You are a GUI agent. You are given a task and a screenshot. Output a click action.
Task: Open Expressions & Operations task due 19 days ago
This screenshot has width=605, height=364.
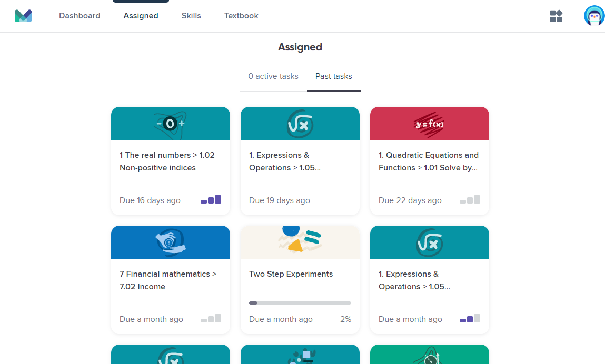(285, 161)
